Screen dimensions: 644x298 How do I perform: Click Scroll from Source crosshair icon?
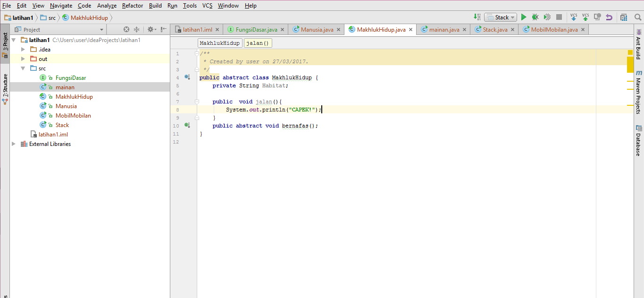126,29
